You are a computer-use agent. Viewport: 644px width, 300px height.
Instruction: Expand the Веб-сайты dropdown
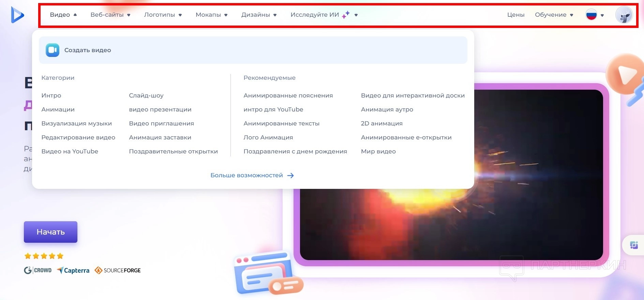(x=110, y=15)
